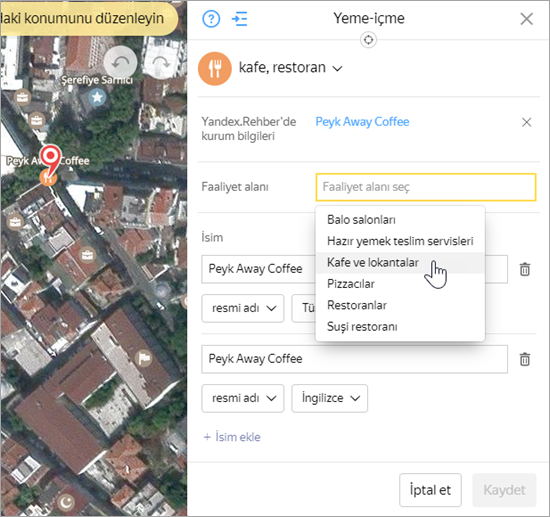Delete the first Peyk Away Coffee name

pos(525,269)
